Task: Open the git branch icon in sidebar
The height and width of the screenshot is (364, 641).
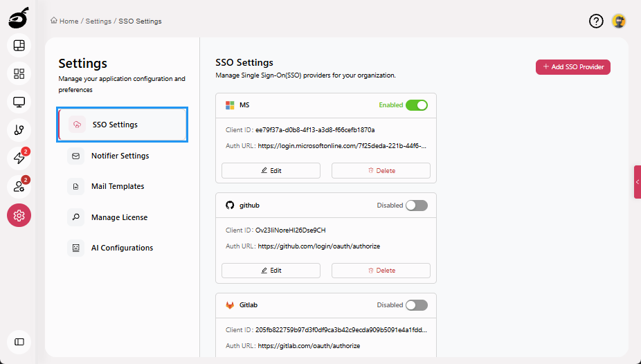Action: tap(19, 130)
